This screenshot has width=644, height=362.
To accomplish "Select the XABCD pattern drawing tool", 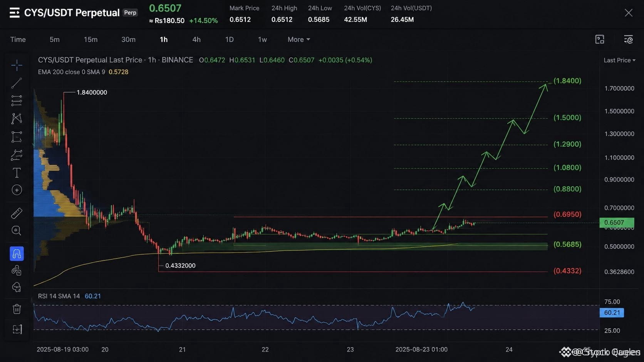I will coord(17,118).
